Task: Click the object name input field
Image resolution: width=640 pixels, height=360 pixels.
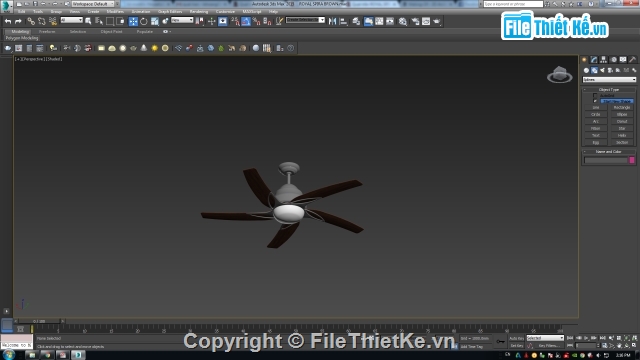Action: [606, 160]
